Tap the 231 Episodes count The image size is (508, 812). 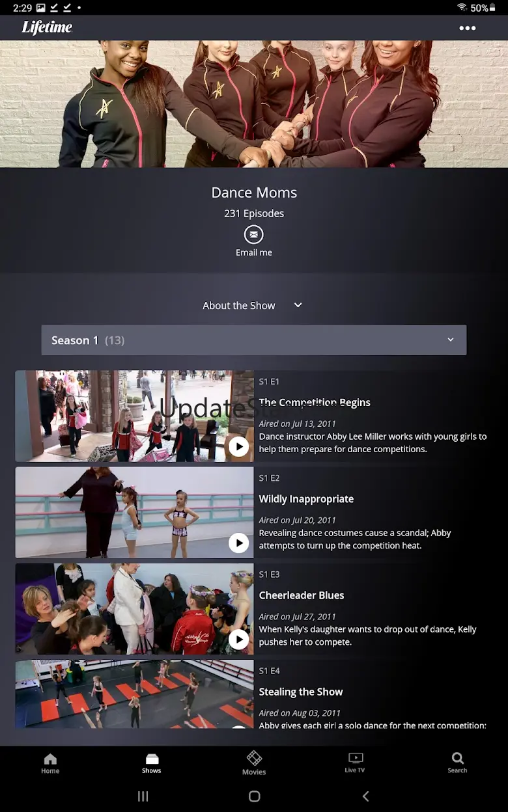pyautogui.click(x=254, y=213)
